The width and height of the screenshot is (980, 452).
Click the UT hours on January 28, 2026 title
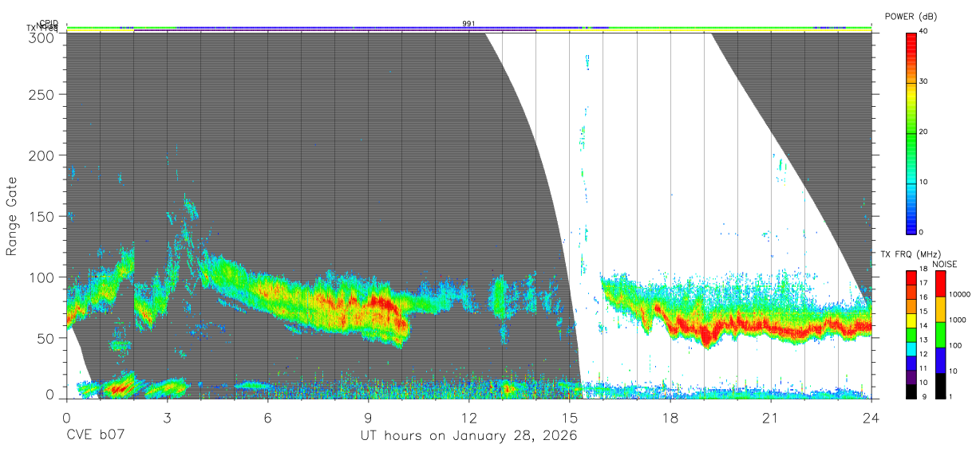tap(468, 436)
